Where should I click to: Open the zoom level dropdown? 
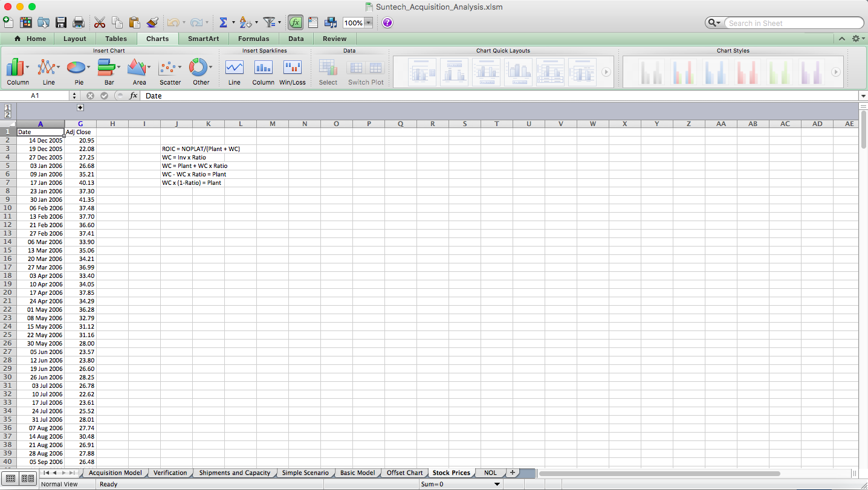tap(368, 22)
